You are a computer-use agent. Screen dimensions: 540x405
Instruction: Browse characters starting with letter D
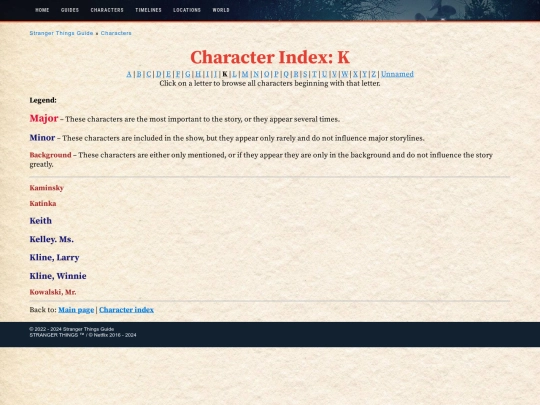[x=158, y=74]
